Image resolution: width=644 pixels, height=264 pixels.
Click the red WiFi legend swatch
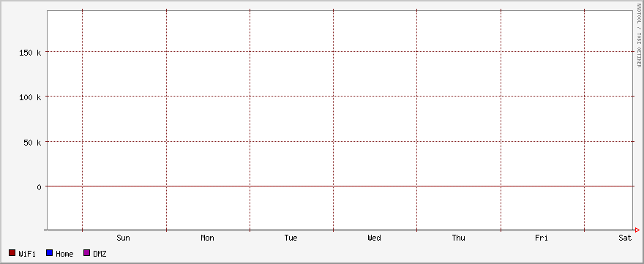[x=12, y=253]
